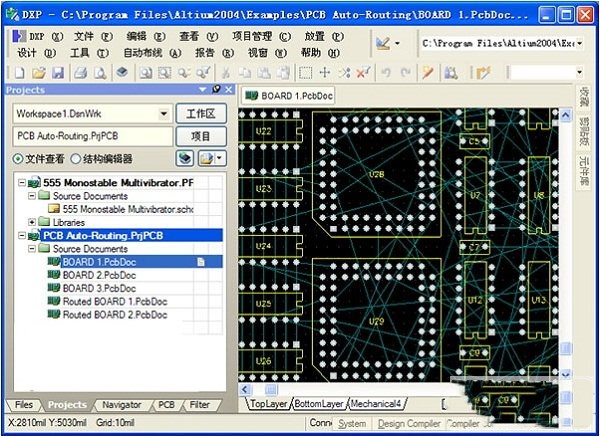Click the 项目 button
600x436 pixels.
(x=201, y=136)
